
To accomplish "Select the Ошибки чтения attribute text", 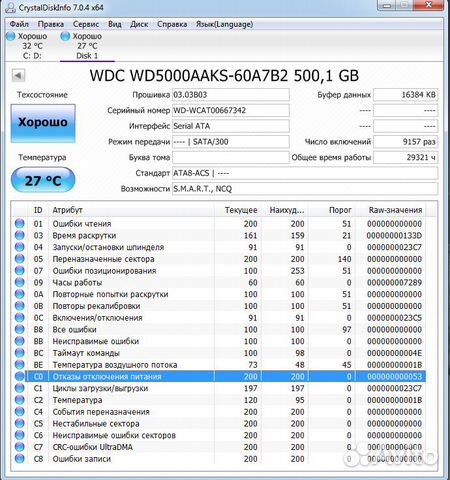I will point(82,224).
